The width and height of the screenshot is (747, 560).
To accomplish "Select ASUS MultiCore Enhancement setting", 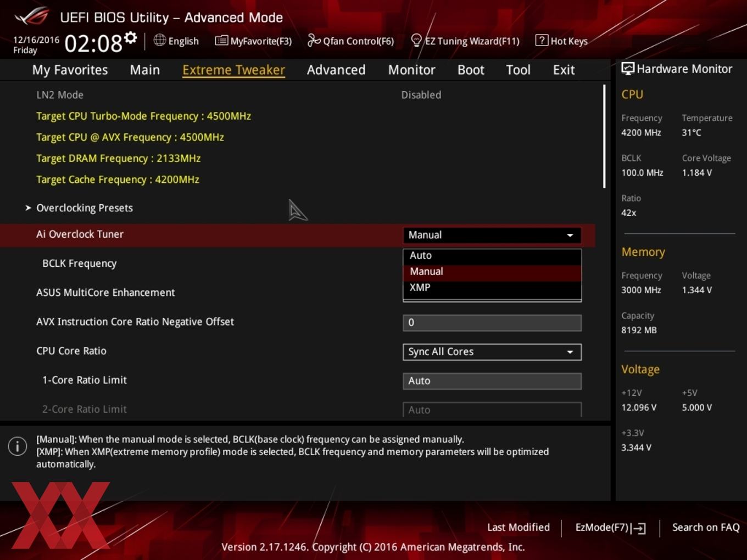I will point(105,293).
